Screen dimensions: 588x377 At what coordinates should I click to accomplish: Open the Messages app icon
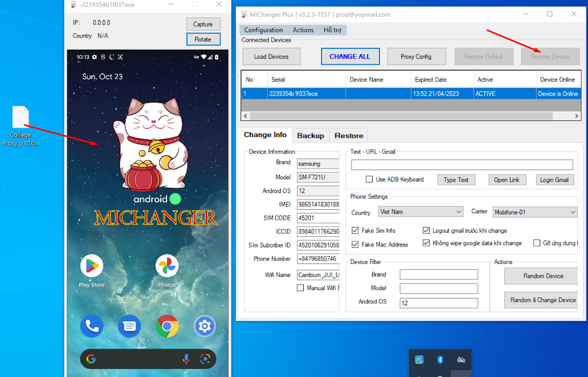130,326
